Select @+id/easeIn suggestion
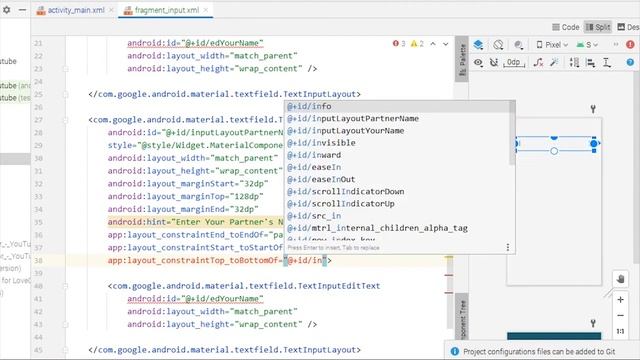Viewport: 640px width, 360px height. 397,167
